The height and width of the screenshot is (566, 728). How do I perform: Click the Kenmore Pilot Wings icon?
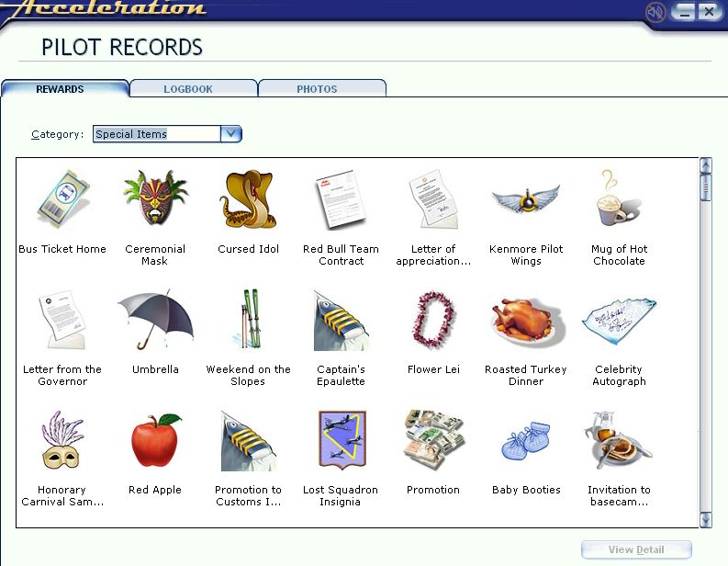(526, 198)
